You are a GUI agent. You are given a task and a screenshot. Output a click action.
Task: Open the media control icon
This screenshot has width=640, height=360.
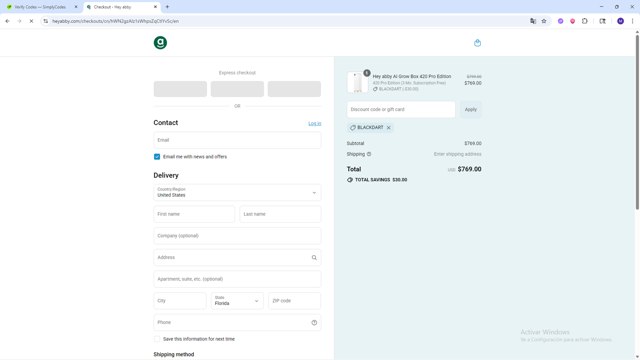[602, 21]
